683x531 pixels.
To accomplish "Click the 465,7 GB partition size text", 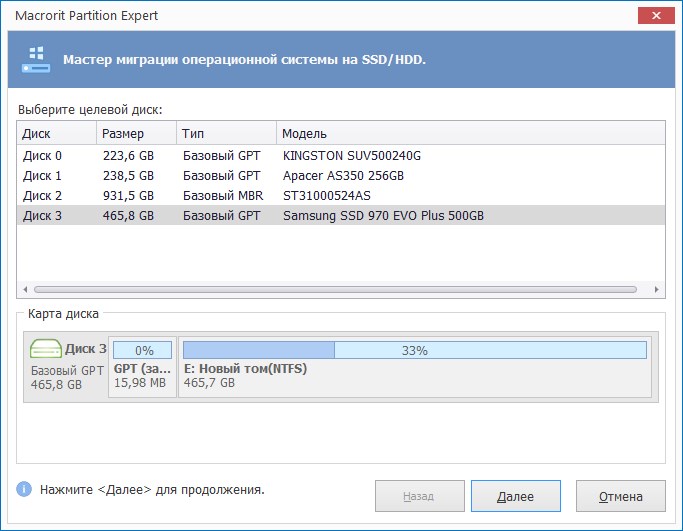I will pos(209,383).
